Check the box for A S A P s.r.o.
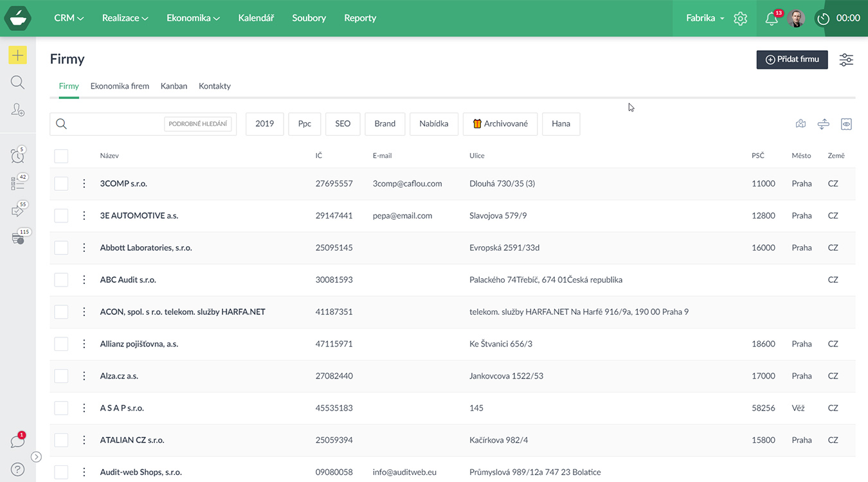Screen dimensions: 868x482 61,409
